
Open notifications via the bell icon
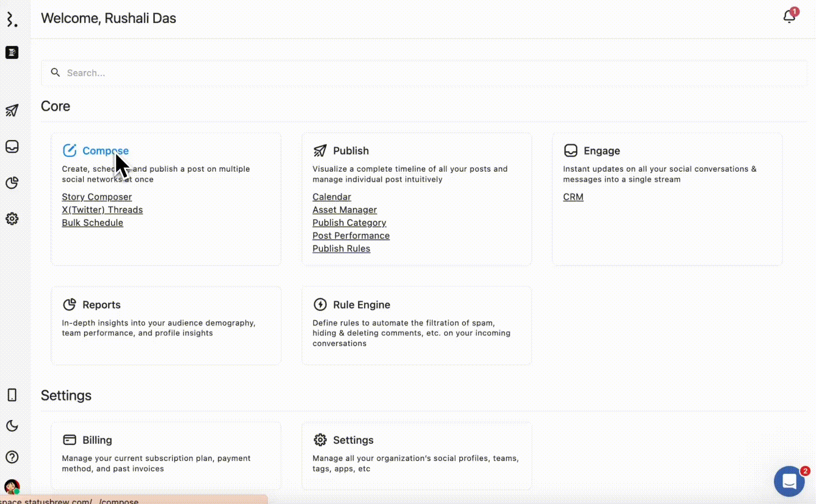coord(788,16)
